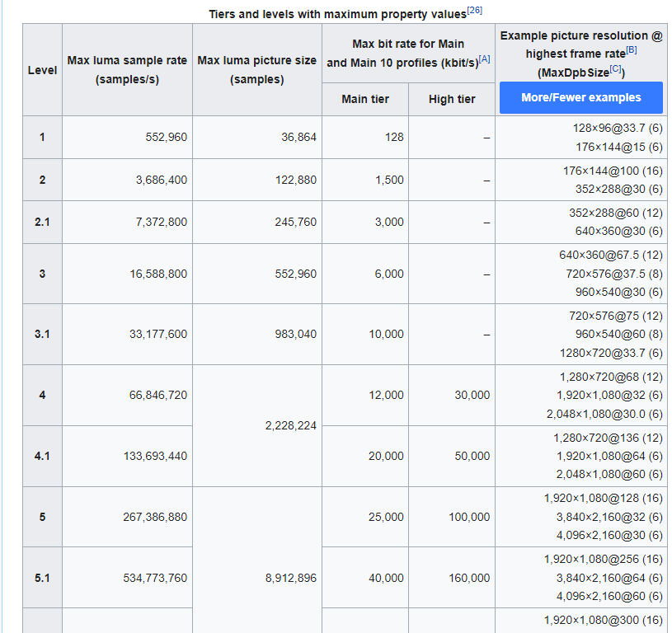Select the Level 3.1 row header
The width and height of the screenshot is (672, 633).
click(x=42, y=334)
